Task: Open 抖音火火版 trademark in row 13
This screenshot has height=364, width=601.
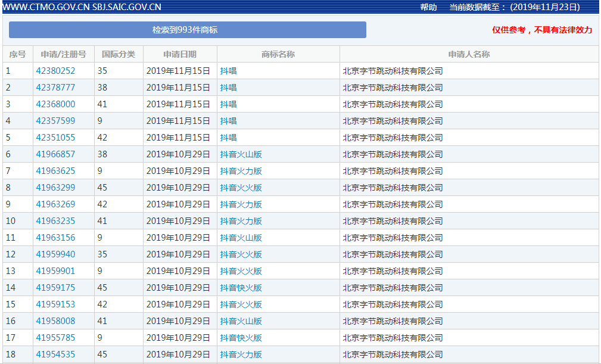Action: click(241, 271)
